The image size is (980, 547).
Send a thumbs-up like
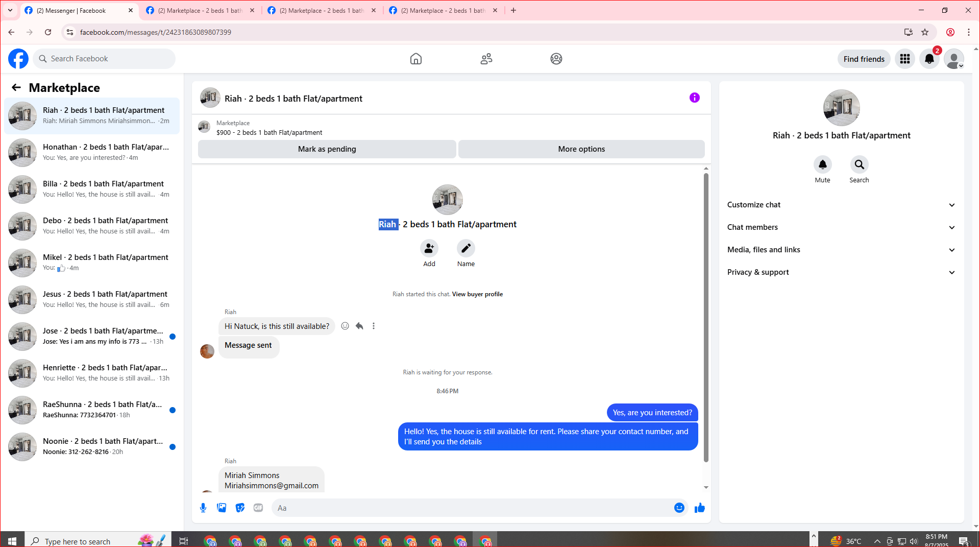click(700, 508)
